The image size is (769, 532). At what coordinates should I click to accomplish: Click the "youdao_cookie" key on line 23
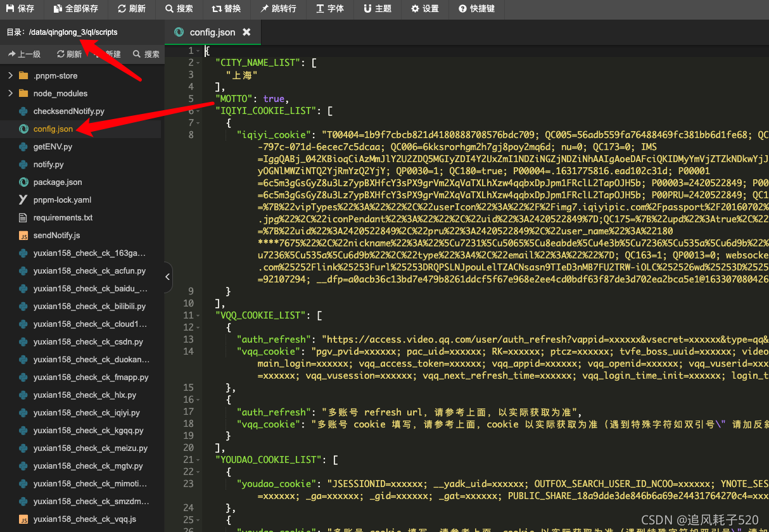click(276, 484)
